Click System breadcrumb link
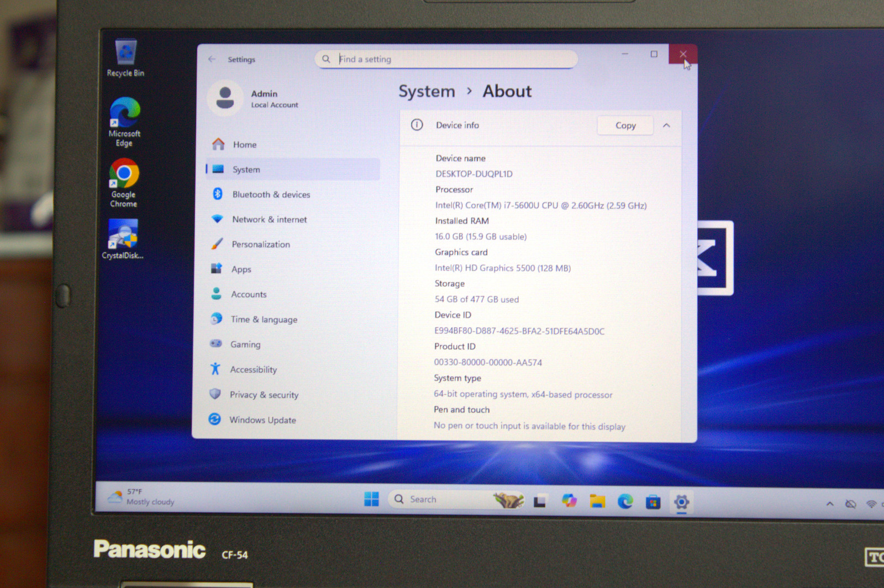This screenshot has height=588, width=884. coord(427,91)
